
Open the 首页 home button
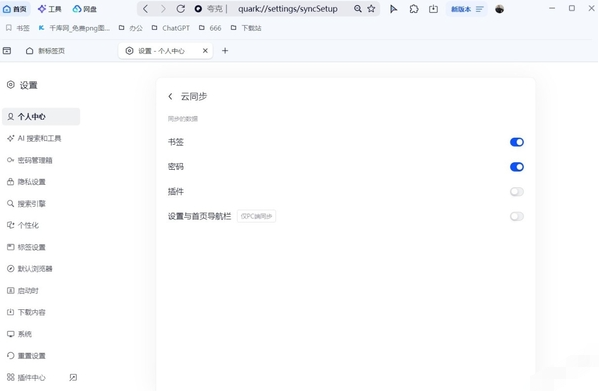(15, 9)
